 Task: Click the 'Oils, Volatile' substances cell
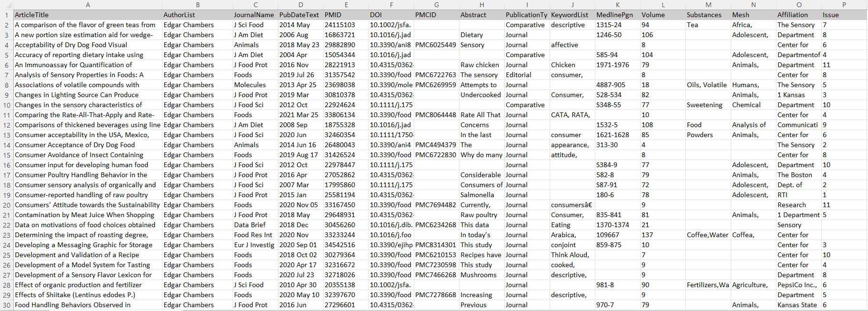(708, 85)
